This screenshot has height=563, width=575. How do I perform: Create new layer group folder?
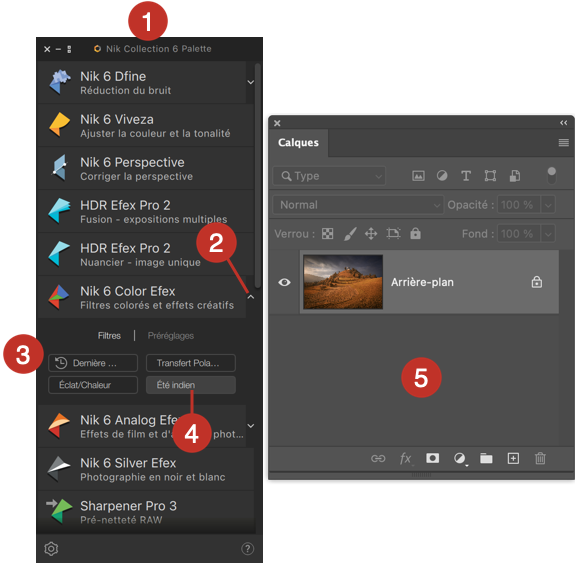[x=486, y=458]
